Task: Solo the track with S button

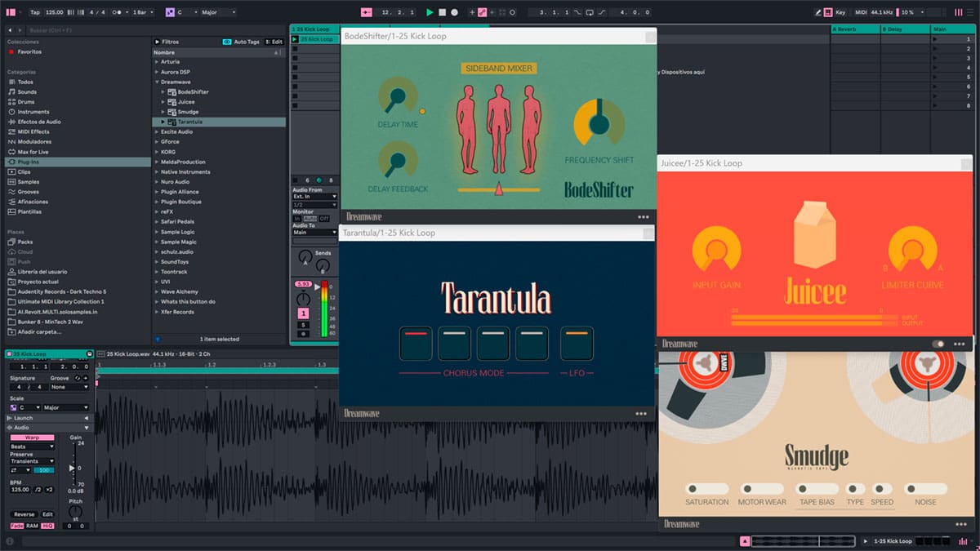Action: [x=304, y=325]
